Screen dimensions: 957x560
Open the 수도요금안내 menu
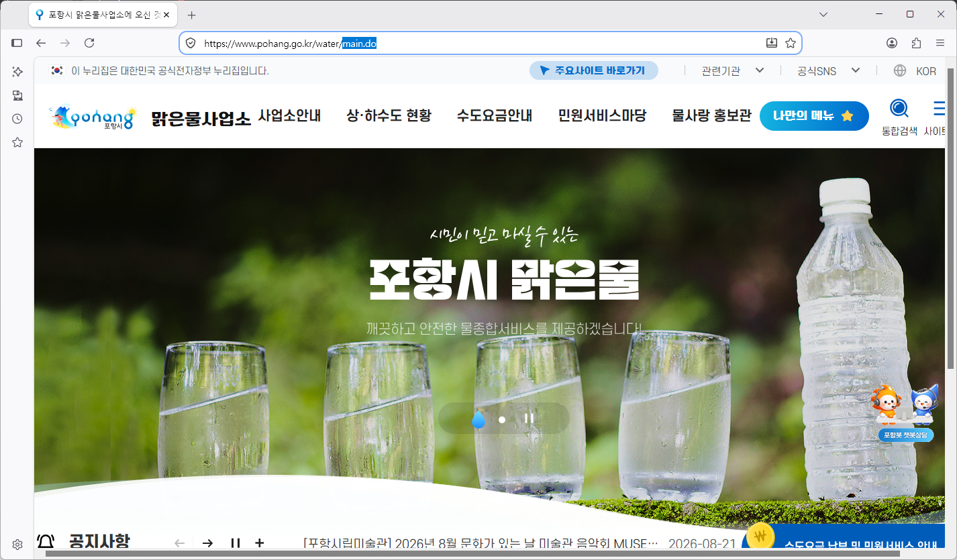495,115
